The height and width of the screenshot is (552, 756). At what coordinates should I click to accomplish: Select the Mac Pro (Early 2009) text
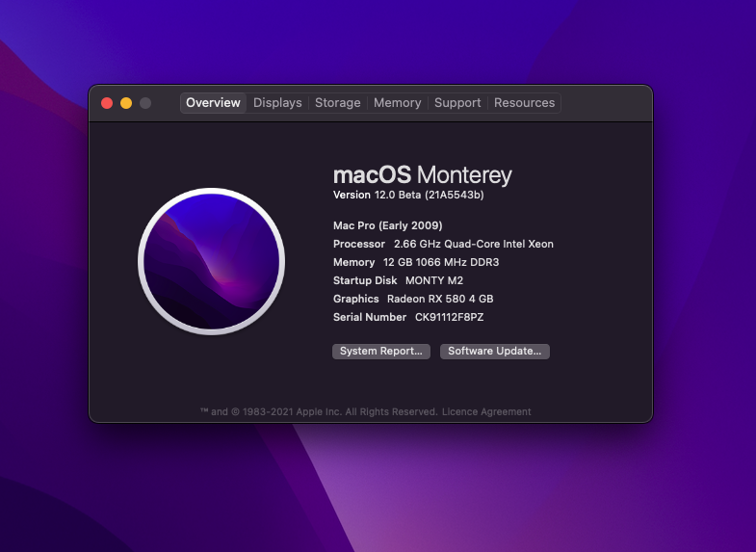388,225
